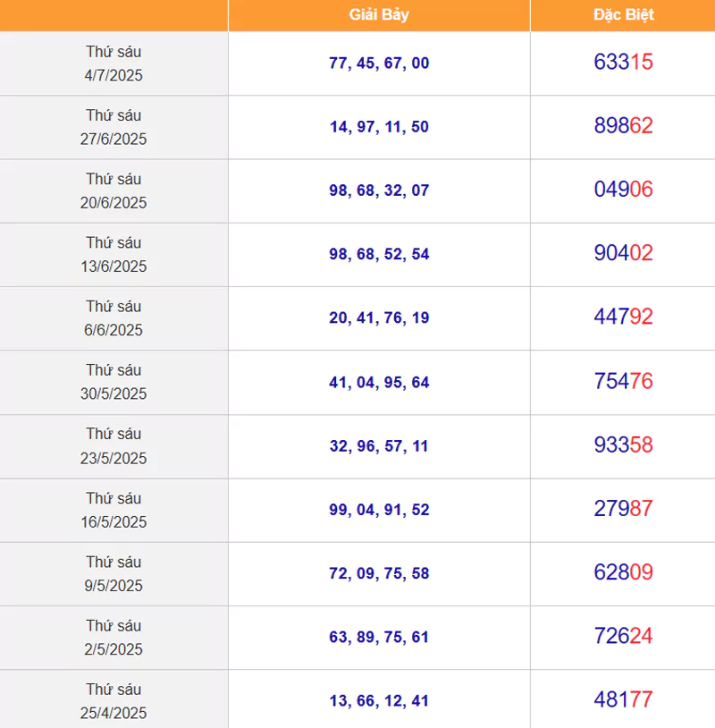The image size is (715, 728).
Task: Click special prize number 63315
Action: [623, 62]
